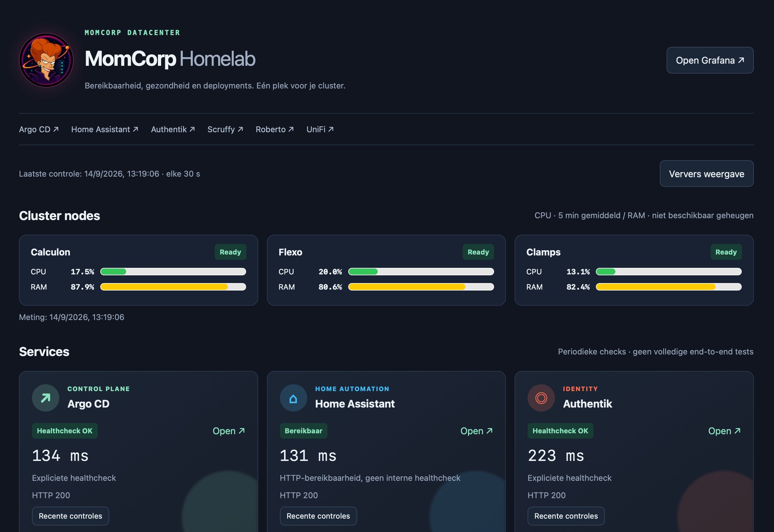Click Flexo CPU usage bar
774x532 pixels.
(421, 272)
